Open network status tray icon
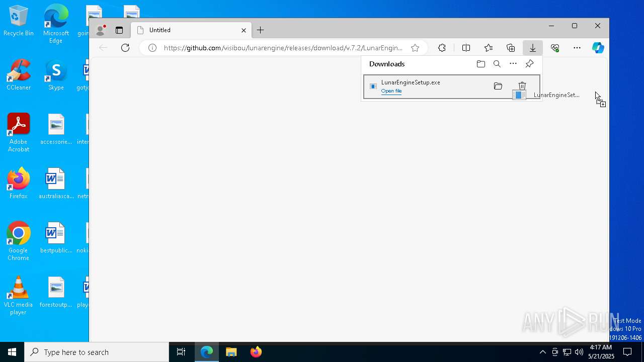This screenshot has width=644, height=362. [x=567, y=352]
